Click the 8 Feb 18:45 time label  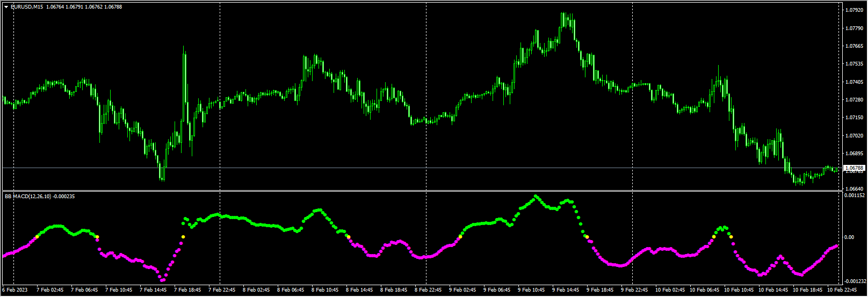(x=393, y=290)
